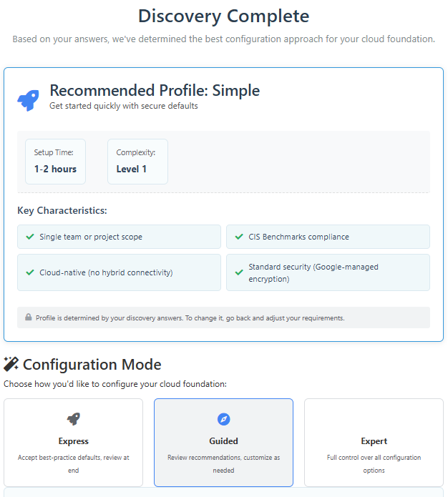Click the checkmark beside Cloud-native no hybrid connectivity
Image resolution: width=448 pixels, height=497 pixels.
click(30, 272)
